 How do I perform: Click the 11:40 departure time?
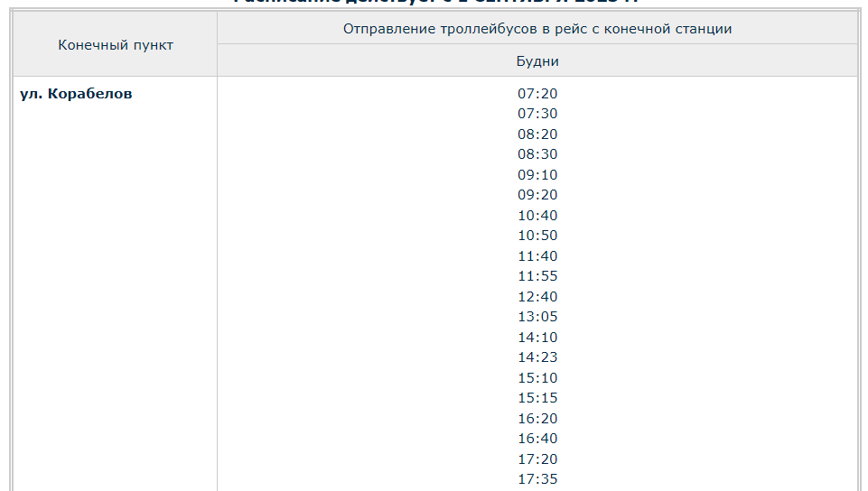[537, 256]
